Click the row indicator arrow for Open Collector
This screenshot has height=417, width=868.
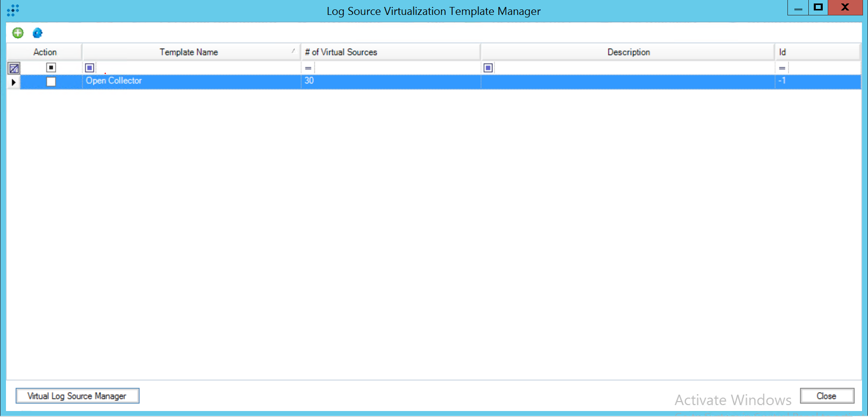13,82
